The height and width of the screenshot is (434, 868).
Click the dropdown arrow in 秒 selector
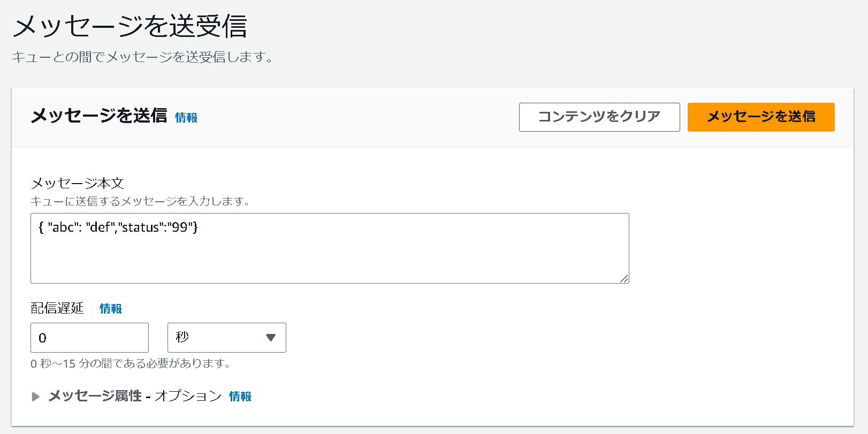tap(271, 338)
